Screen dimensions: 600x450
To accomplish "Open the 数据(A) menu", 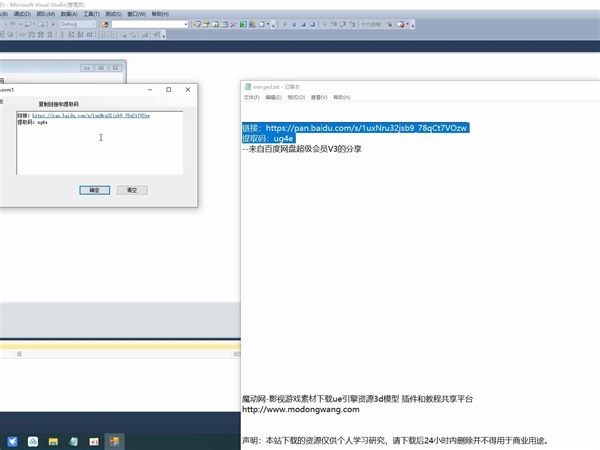I will coord(69,14).
